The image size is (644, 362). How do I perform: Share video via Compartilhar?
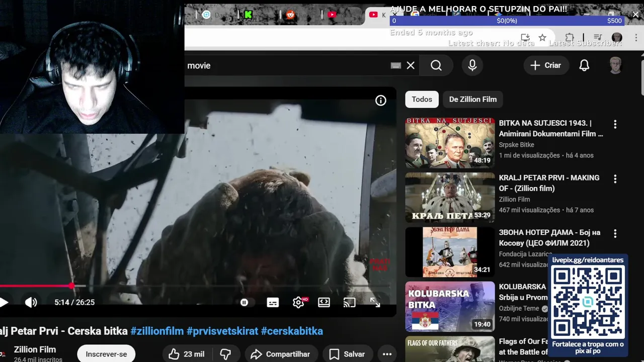coord(281,354)
